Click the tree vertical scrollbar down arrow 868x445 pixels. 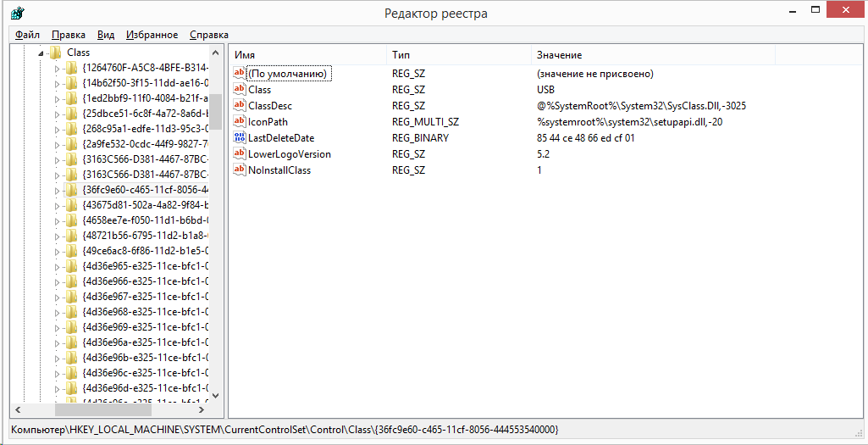click(216, 395)
